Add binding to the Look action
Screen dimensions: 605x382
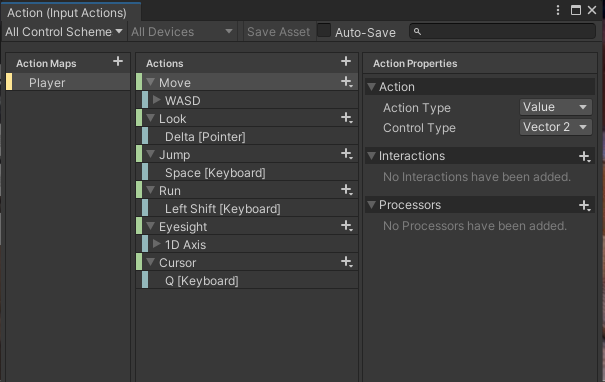point(346,118)
